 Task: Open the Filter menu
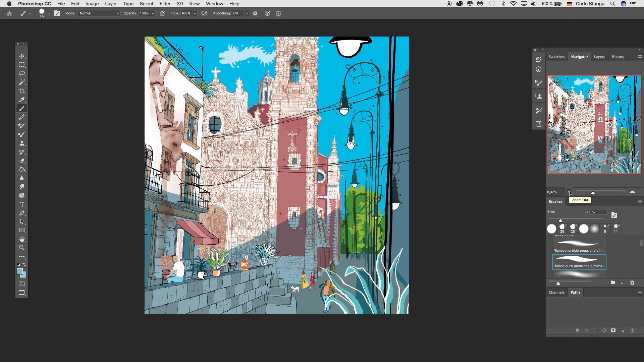pyautogui.click(x=165, y=4)
